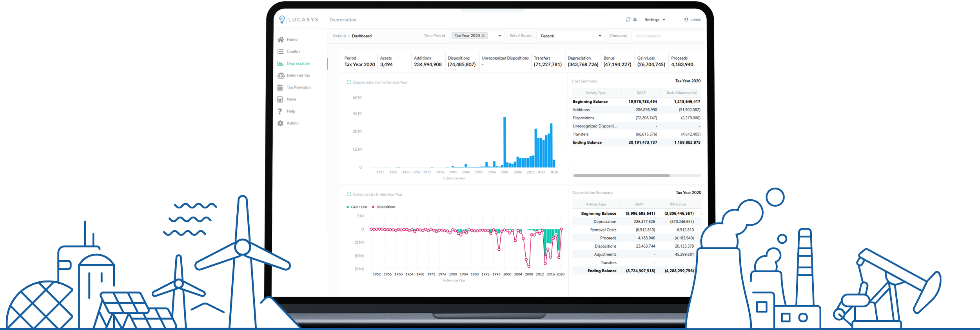Open the All Companies selector
This screenshot has width=980, height=330.
point(668,36)
